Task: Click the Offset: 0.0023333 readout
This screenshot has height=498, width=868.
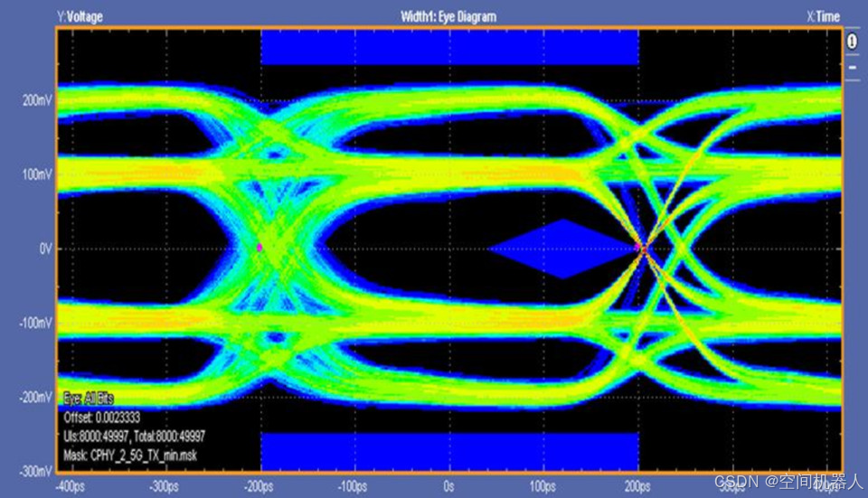Action: click(x=102, y=418)
